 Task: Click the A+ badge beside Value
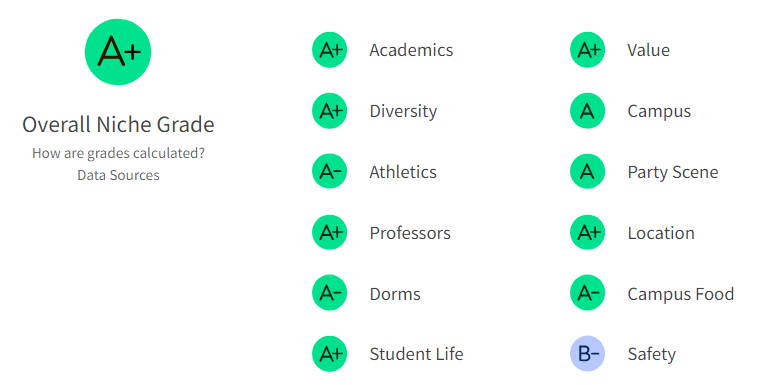[x=587, y=50]
